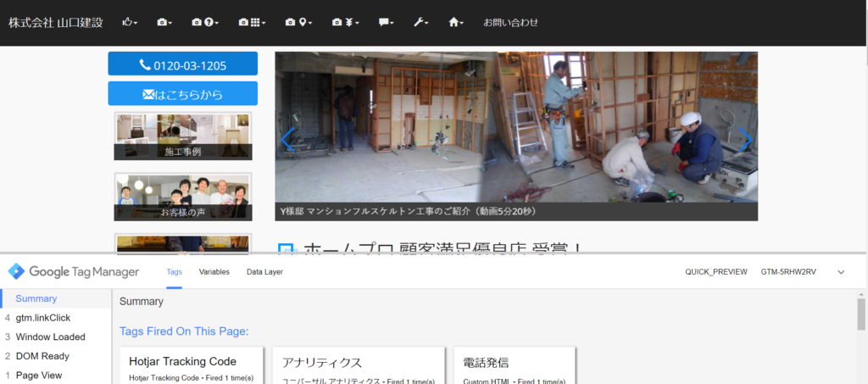Go to previous slide with left arrow
The height and width of the screenshot is (384, 868).
288,139
